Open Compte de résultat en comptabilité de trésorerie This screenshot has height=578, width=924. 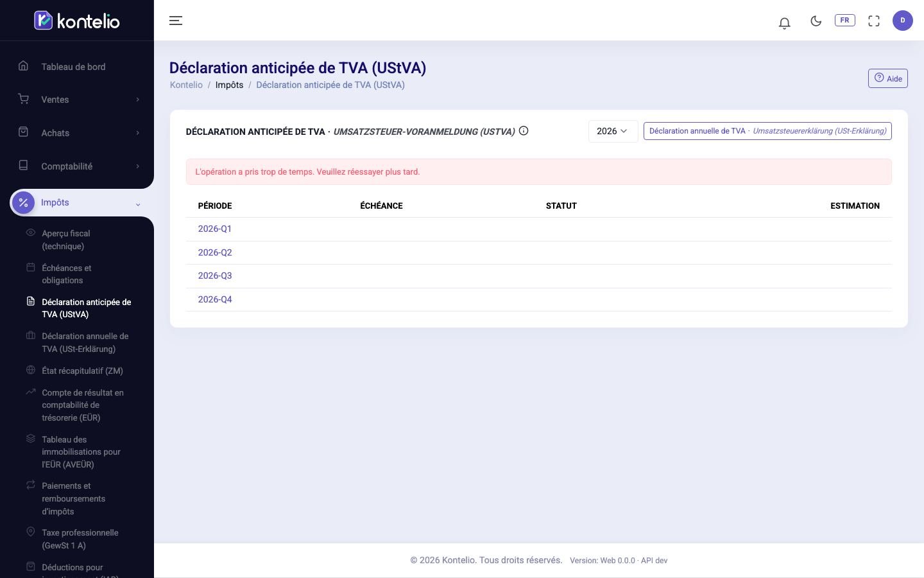click(x=83, y=405)
